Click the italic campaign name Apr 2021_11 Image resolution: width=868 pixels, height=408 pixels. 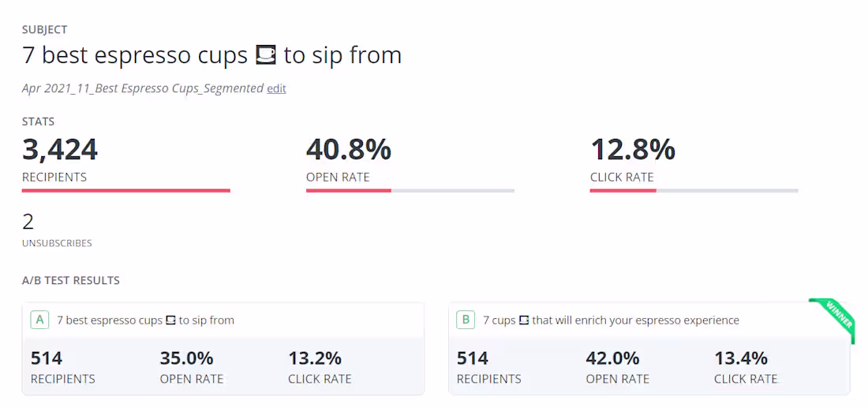(x=142, y=88)
